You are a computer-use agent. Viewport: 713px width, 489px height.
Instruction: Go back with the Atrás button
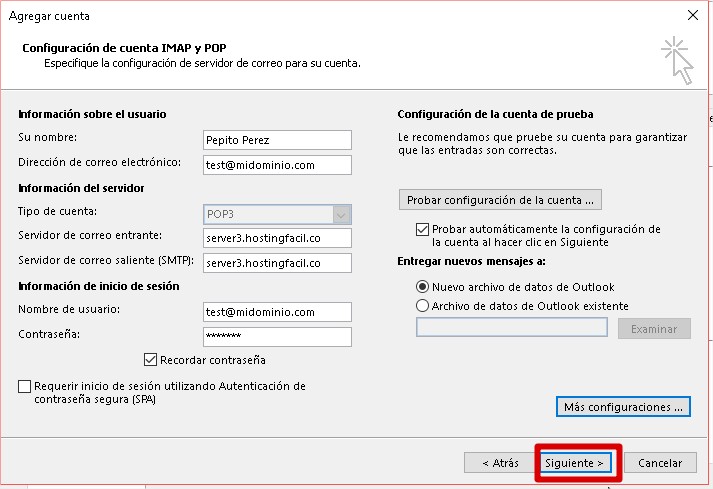499,463
